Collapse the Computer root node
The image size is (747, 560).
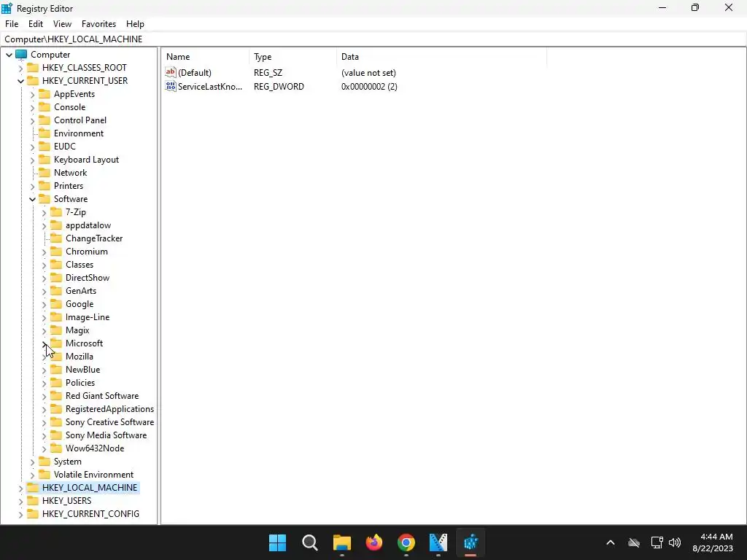pyautogui.click(x=9, y=55)
